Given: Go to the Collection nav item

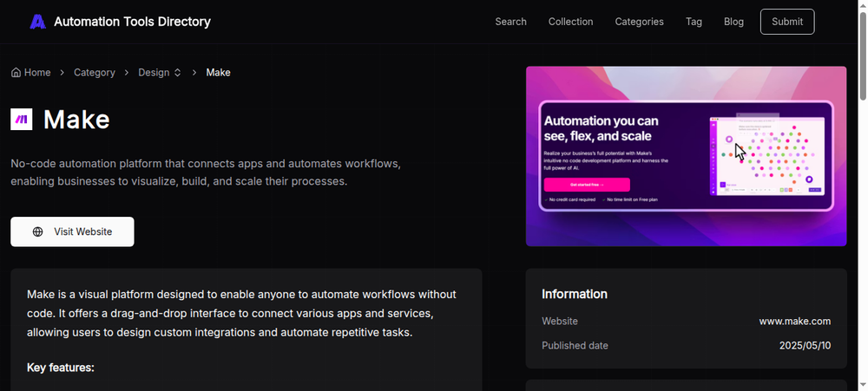Looking at the screenshot, I should (571, 22).
